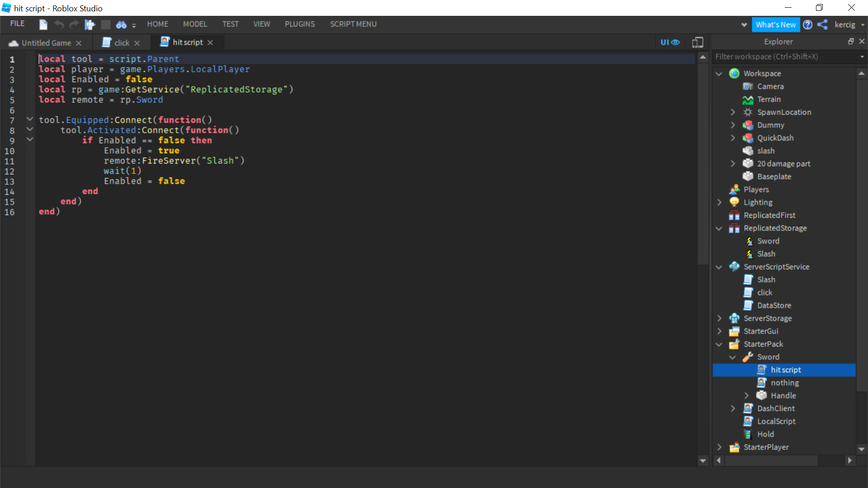Fold the function at code line 8
Image resolution: width=868 pixels, height=488 pixels.
click(30, 129)
